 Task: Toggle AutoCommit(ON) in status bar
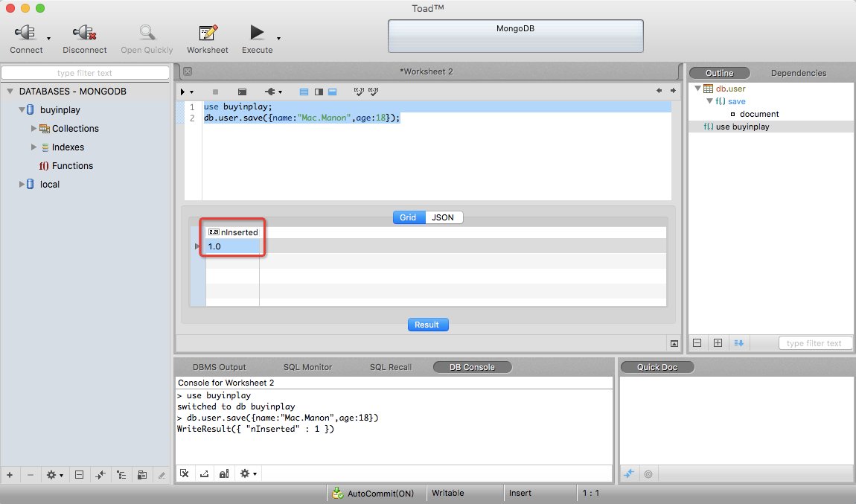(x=374, y=493)
